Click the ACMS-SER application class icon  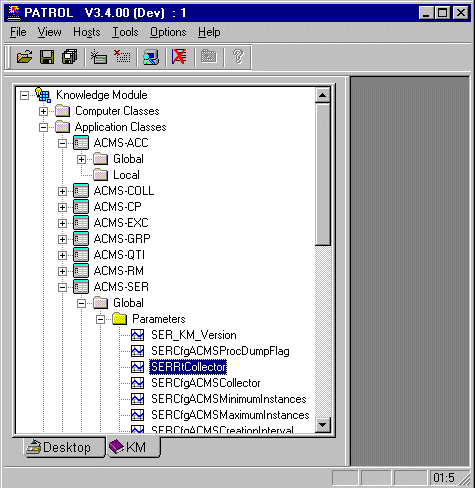coord(81,287)
